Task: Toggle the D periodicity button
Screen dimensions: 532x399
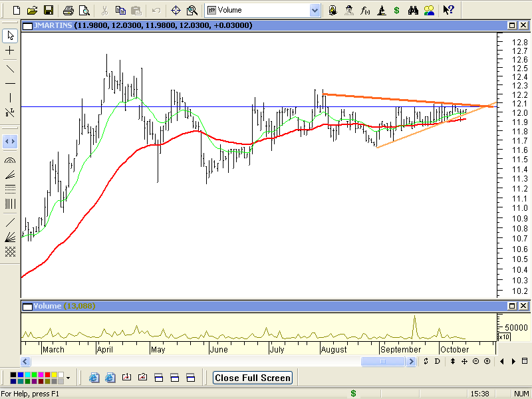Action: click(437, 361)
